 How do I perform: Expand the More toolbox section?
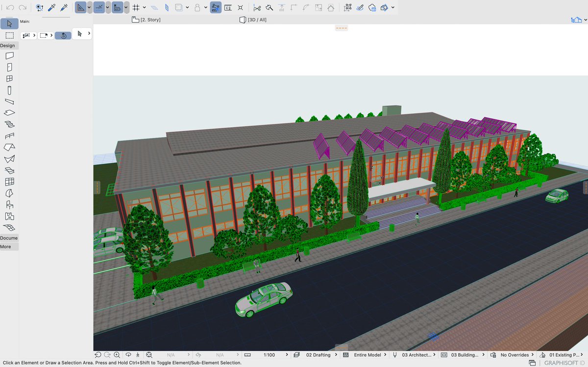click(9, 247)
